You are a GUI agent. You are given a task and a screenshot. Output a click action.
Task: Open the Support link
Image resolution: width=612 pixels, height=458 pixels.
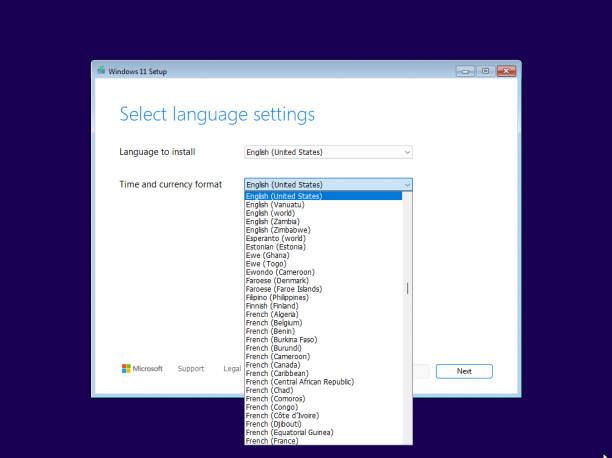pyautogui.click(x=191, y=369)
